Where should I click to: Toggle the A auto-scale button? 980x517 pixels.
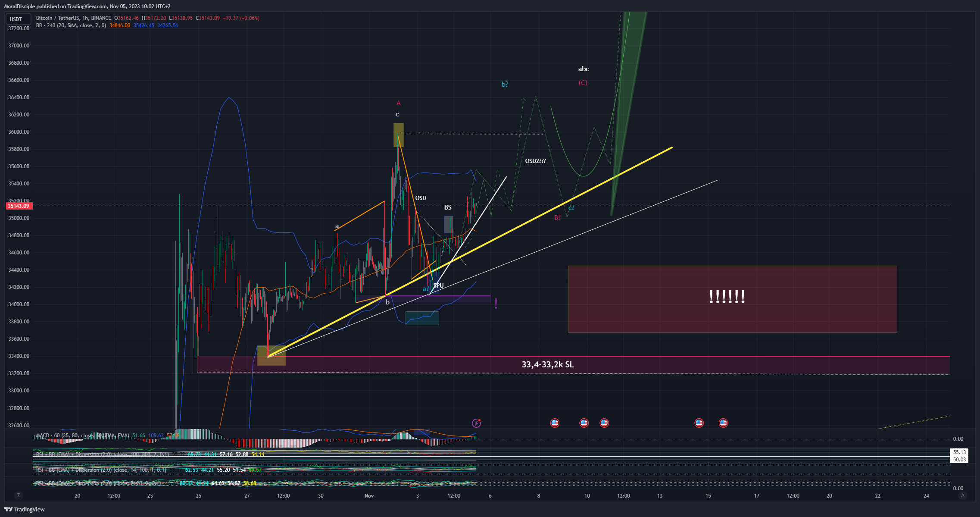tap(963, 496)
